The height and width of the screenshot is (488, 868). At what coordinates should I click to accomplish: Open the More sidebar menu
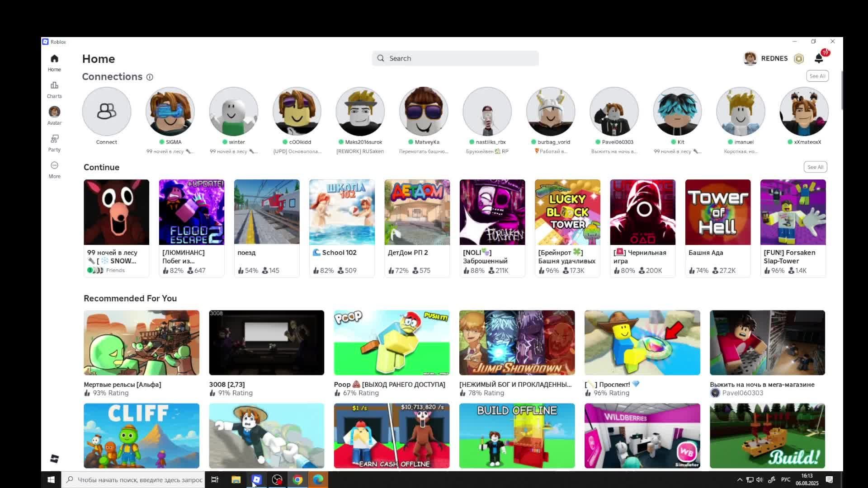(54, 169)
